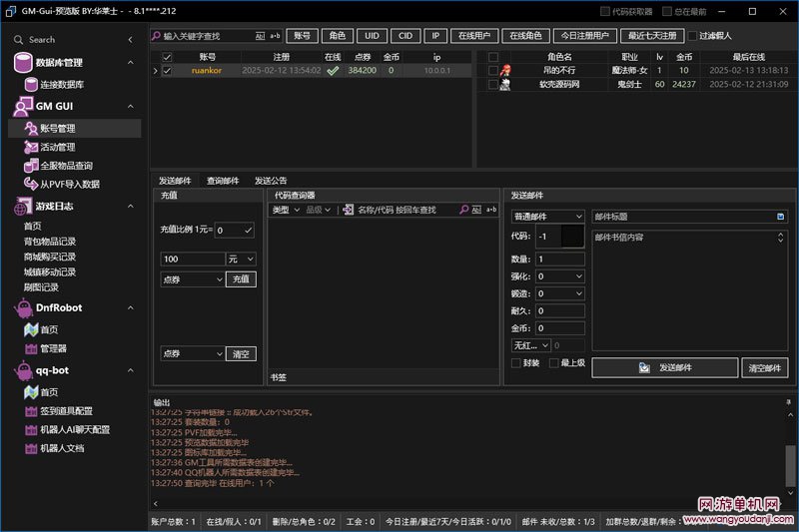The image size is (799, 532).
Task: Open 活动管理 page
Action: coord(57,148)
